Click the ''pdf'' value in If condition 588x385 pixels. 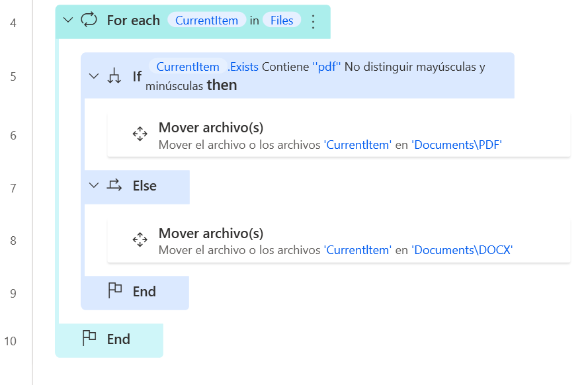(x=327, y=67)
